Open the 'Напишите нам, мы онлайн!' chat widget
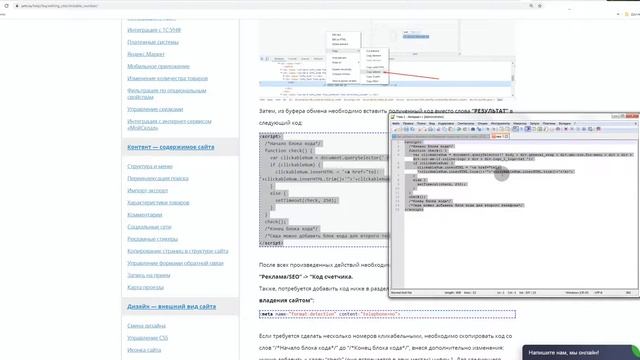Viewport: 640px width, 360px height. tap(581, 353)
